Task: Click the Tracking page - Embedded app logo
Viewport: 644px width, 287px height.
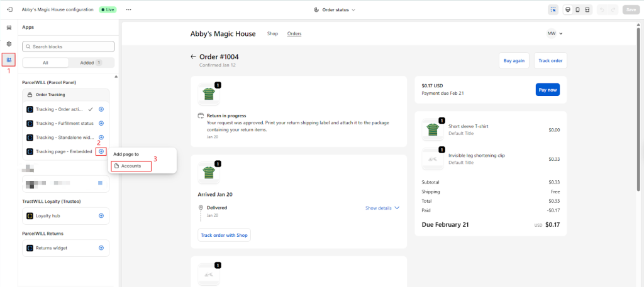Action: coord(30,152)
